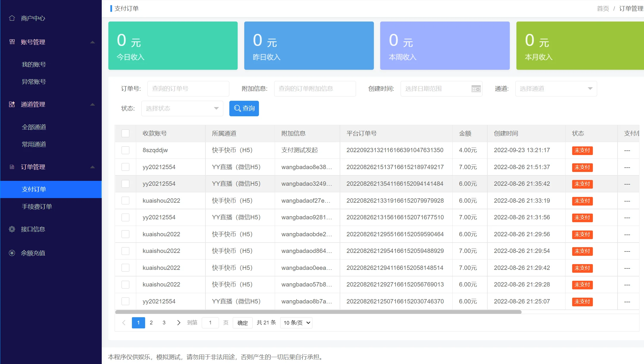Open the 选择通道 dropdown

556,89
